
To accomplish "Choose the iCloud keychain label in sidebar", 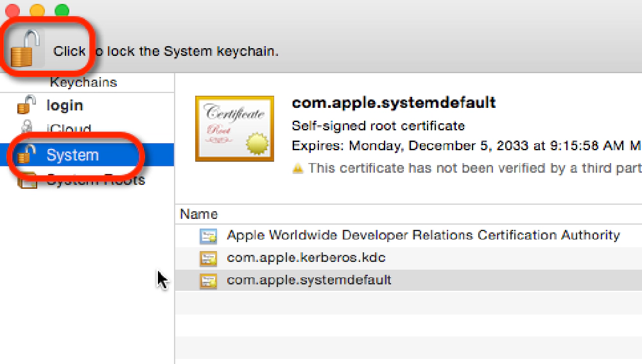I will pyautogui.click(x=69, y=129).
